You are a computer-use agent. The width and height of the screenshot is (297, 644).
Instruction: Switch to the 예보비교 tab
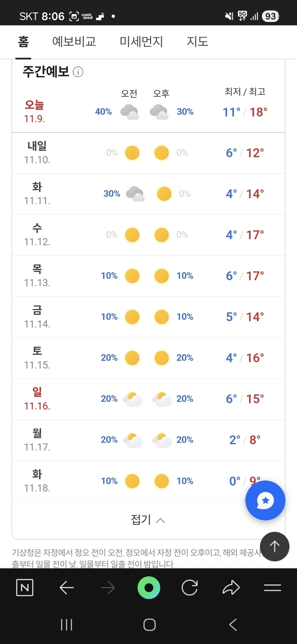[74, 42]
